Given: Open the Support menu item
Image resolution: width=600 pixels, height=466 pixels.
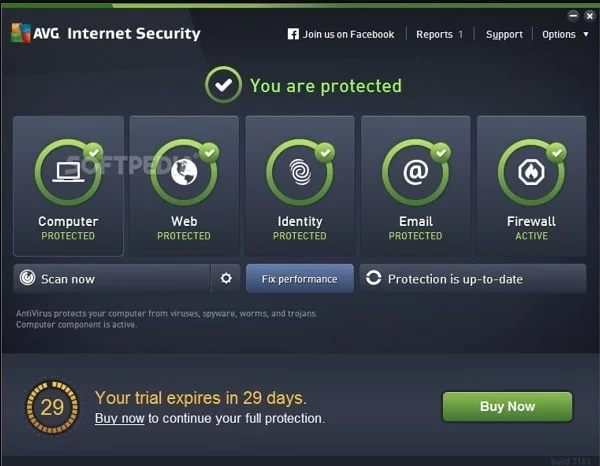Looking at the screenshot, I should [x=504, y=34].
